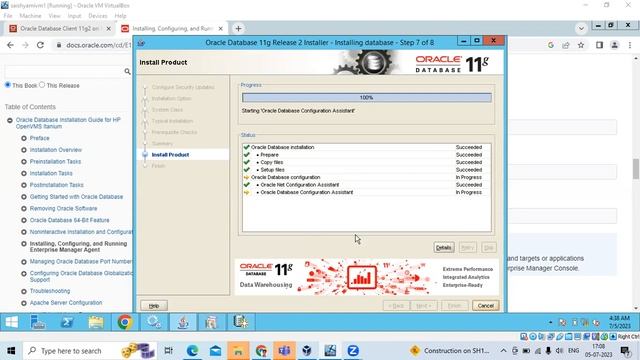Expand Troubleshooting contents entry
Viewport: 640px width, 360px height.
click(24, 291)
